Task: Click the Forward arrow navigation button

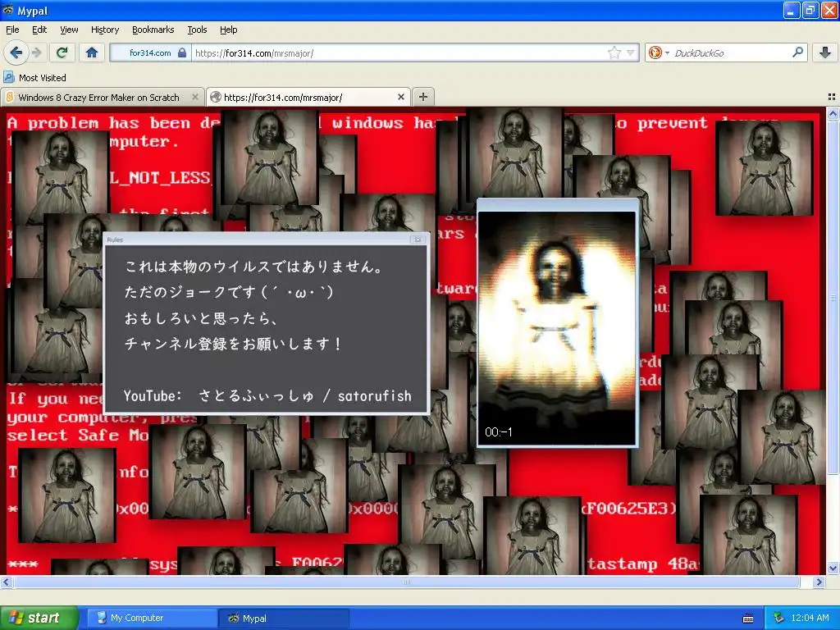Action: [37, 52]
